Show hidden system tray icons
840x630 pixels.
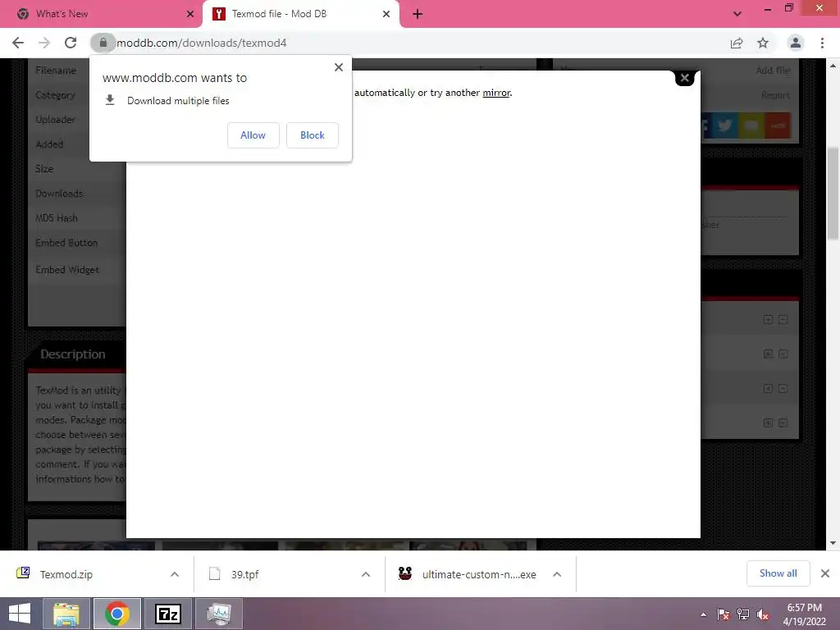[703, 614]
